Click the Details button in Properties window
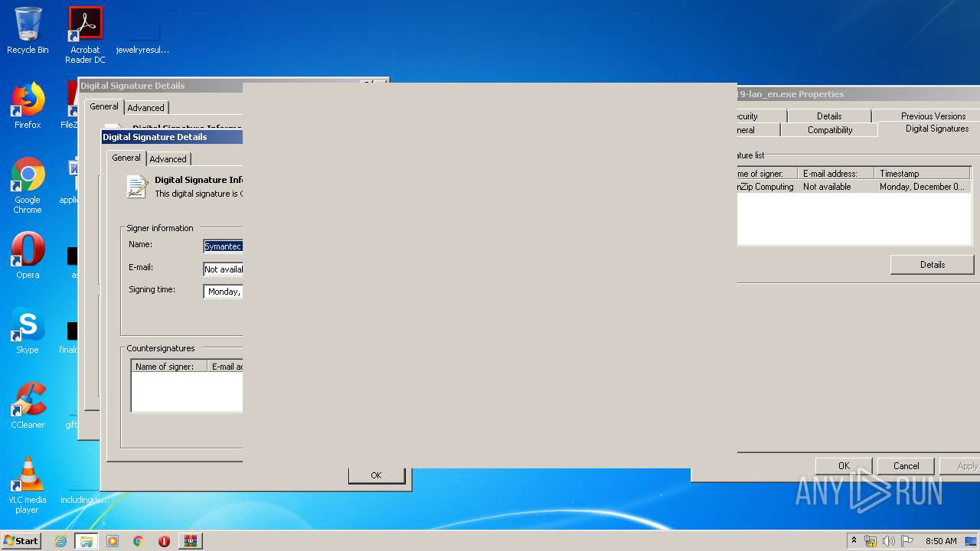The width and height of the screenshot is (980, 551). [932, 265]
